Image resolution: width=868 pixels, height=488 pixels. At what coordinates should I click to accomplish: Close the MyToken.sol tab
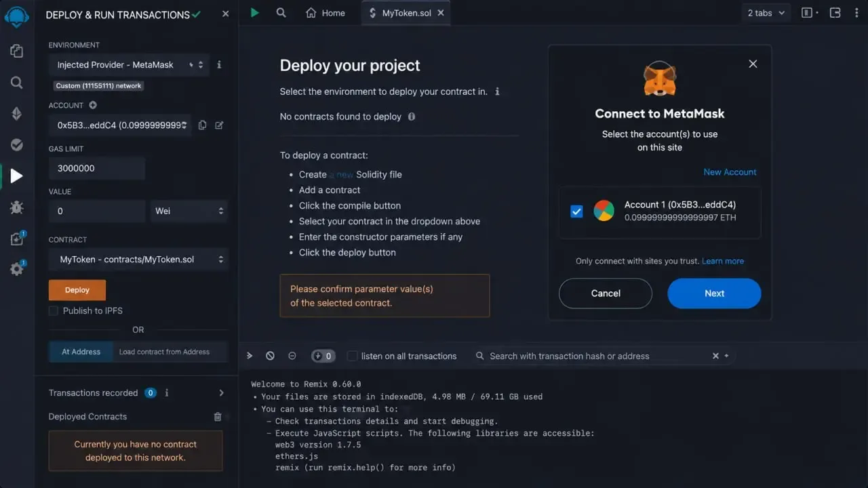coord(441,13)
